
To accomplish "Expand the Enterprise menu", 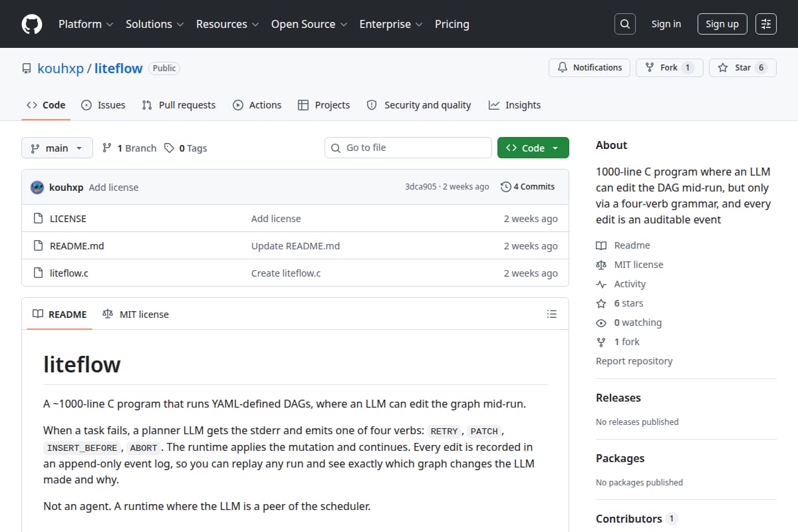I will click(391, 24).
